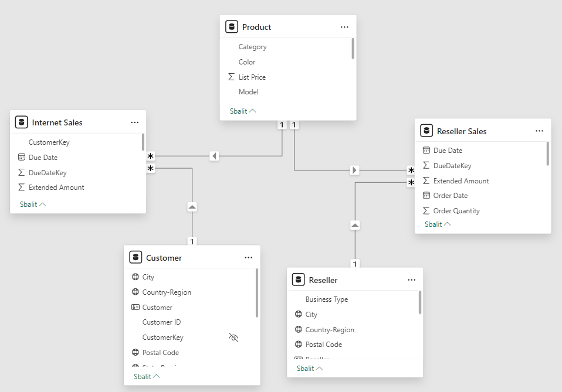Viewport: 562px width, 392px height.
Task: Click the globe icon beside Customer City
Action: click(136, 277)
